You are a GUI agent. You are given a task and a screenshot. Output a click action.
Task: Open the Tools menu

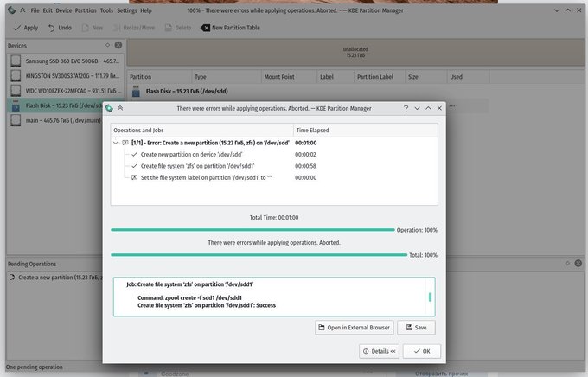[x=106, y=10]
